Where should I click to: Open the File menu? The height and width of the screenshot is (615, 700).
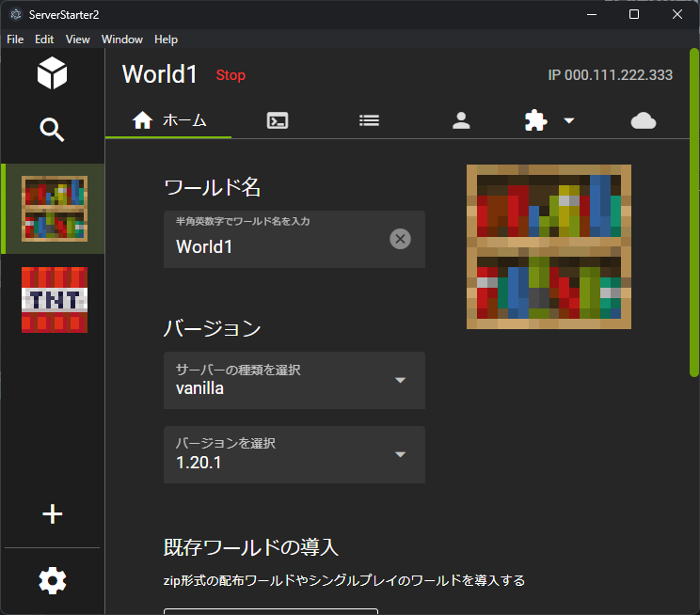[x=15, y=39]
